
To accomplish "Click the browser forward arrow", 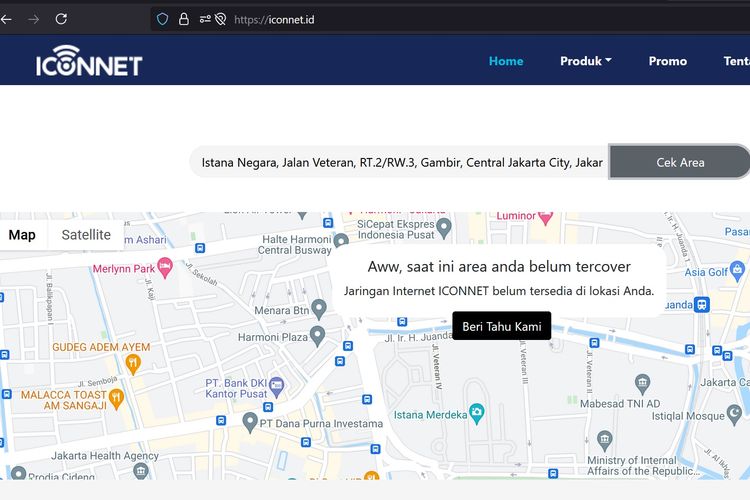I will click(33, 19).
